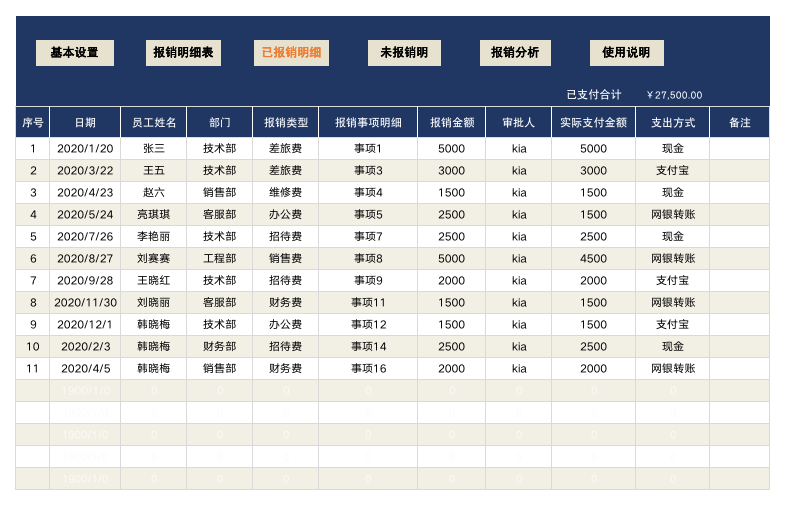Select employee name cell 刘晓丽

(x=154, y=303)
